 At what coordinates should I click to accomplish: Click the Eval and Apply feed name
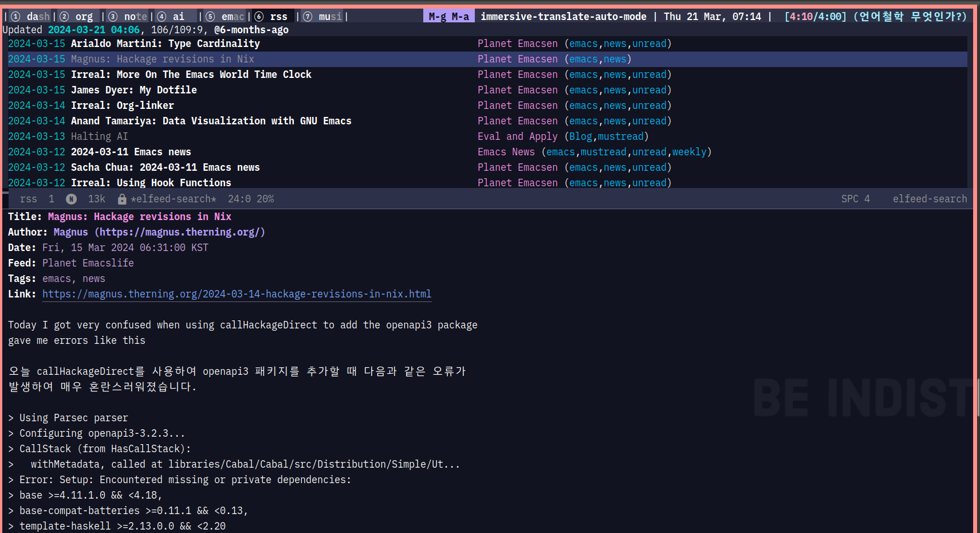pos(518,136)
